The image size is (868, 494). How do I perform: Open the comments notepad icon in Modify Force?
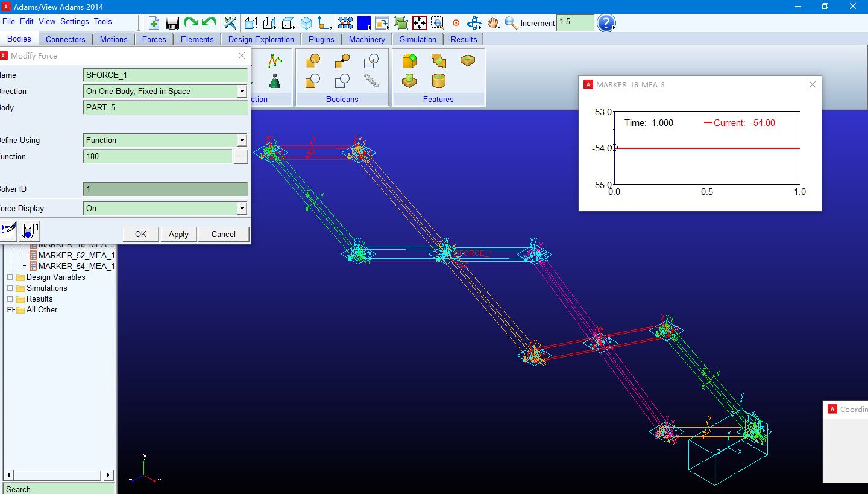tap(9, 230)
